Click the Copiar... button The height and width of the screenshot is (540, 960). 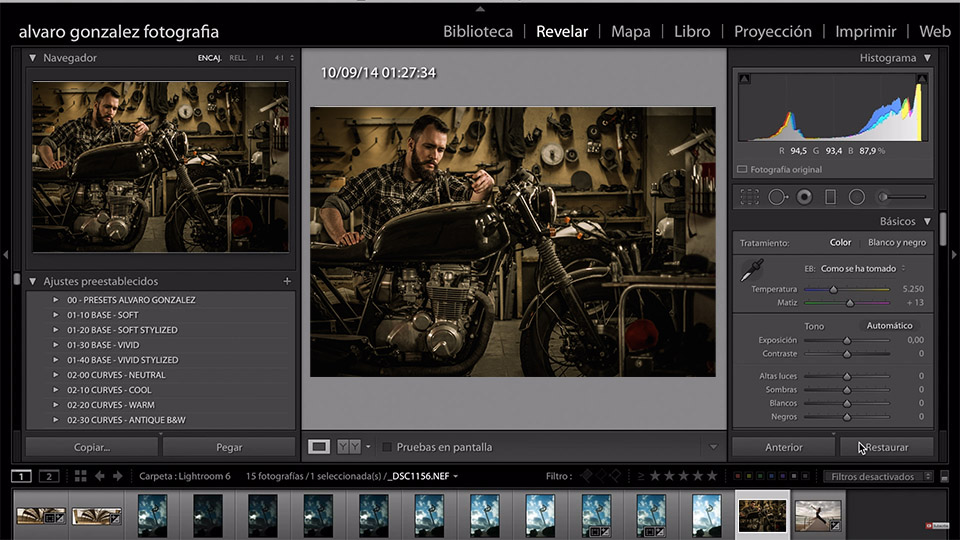pos(92,447)
